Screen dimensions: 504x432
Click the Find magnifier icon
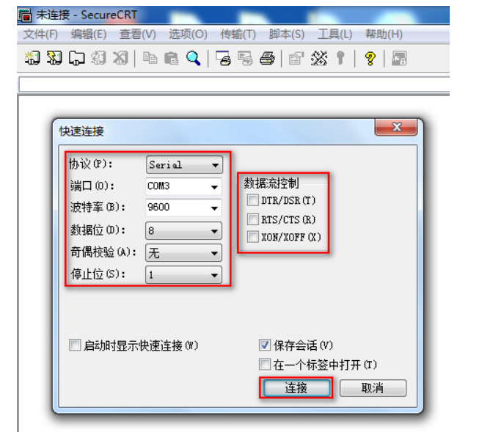(x=194, y=58)
